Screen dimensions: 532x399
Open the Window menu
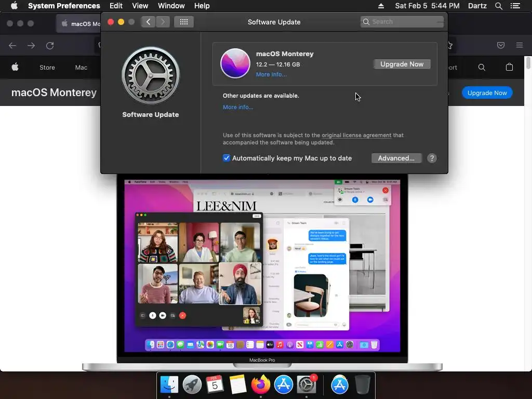pos(171,6)
